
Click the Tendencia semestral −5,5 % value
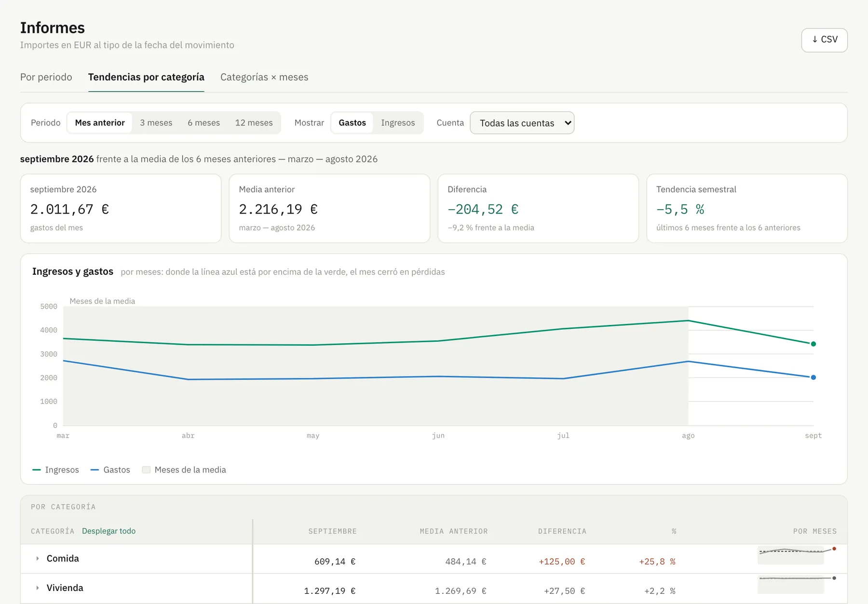click(680, 209)
